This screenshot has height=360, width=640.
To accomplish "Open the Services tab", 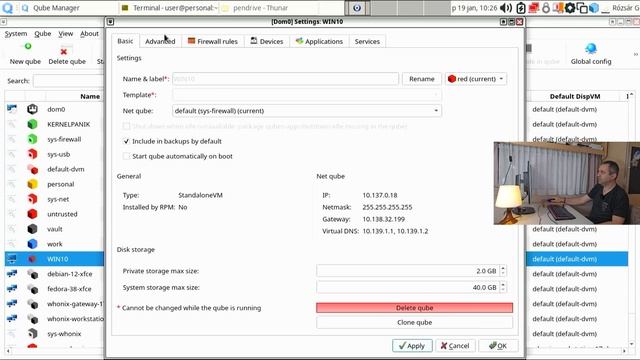I will [x=367, y=41].
